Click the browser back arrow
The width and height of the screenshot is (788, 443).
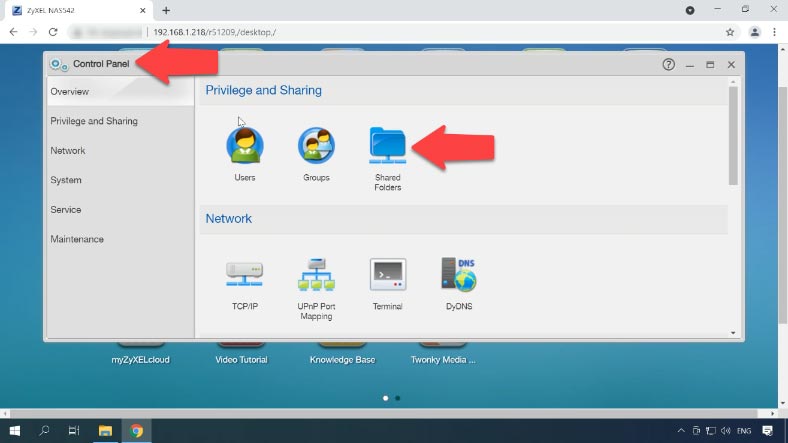tap(14, 32)
